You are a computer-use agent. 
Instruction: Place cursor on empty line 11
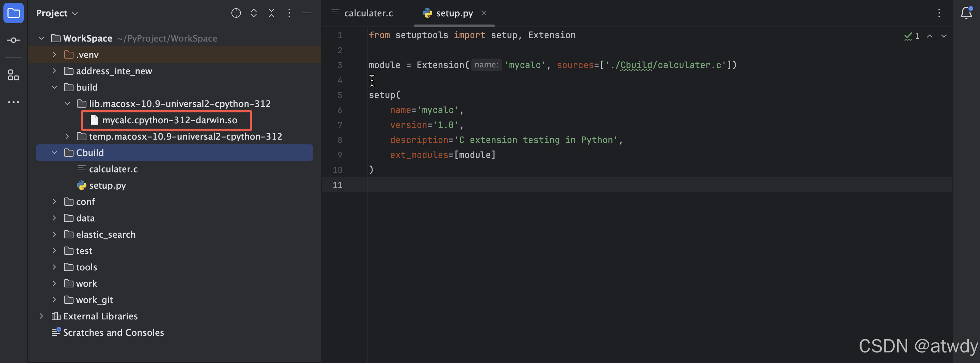click(x=659, y=185)
